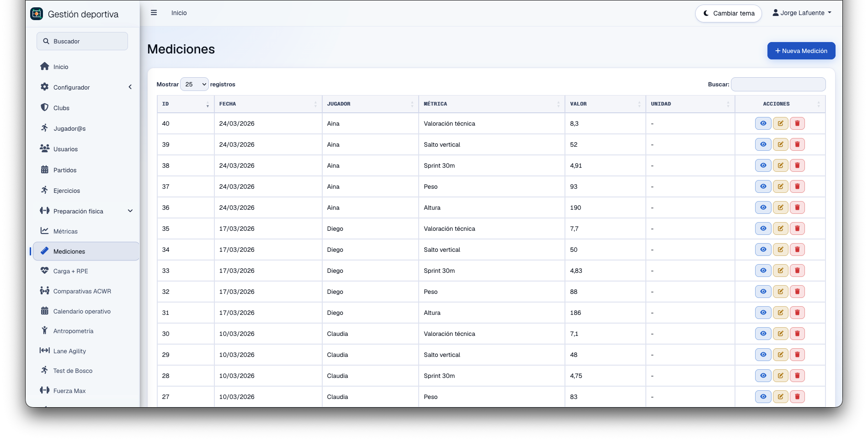Select Lane Agility sidebar item
This screenshot has height=441, width=868.
pyautogui.click(x=86, y=351)
